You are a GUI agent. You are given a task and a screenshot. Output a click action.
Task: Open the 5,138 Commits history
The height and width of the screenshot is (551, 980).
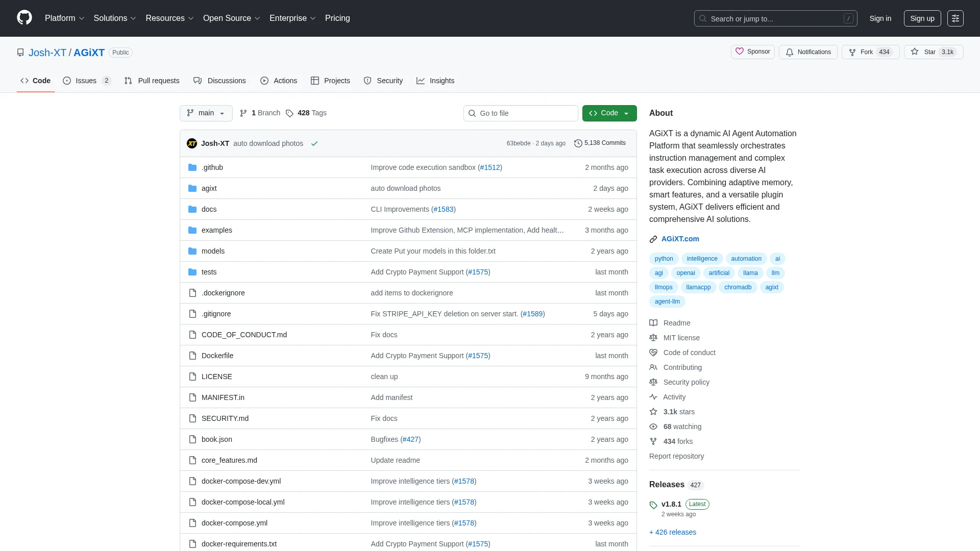tap(600, 143)
